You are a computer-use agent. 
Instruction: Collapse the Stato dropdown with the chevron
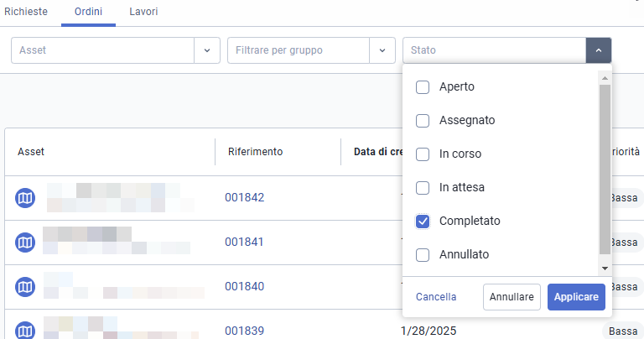[x=599, y=50]
